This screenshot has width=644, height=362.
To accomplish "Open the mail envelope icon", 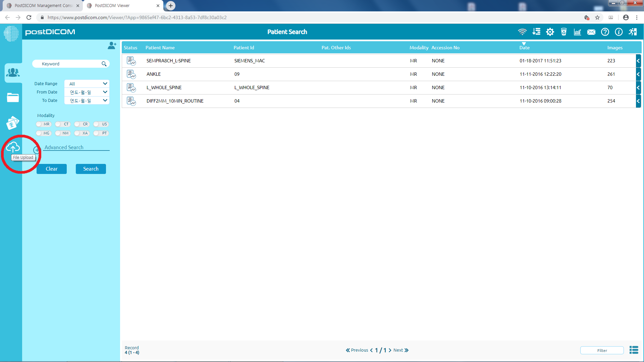I will [591, 32].
